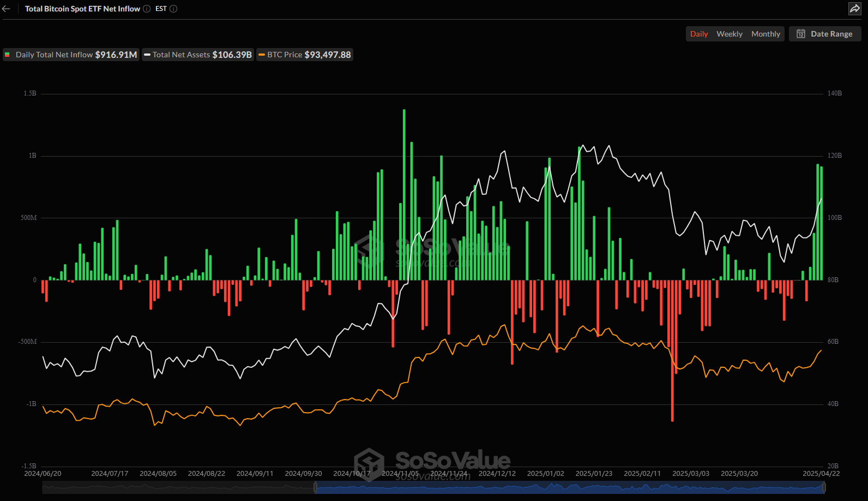The width and height of the screenshot is (868, 501).
Task: Click right handle of timeline range slider
Action: click(x=824, y=488)
